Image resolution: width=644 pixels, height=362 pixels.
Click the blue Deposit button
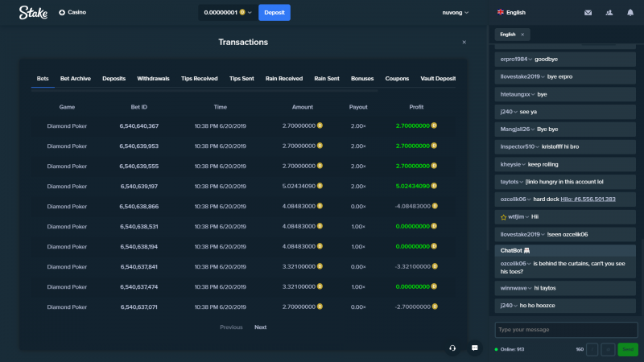[275, 13]
